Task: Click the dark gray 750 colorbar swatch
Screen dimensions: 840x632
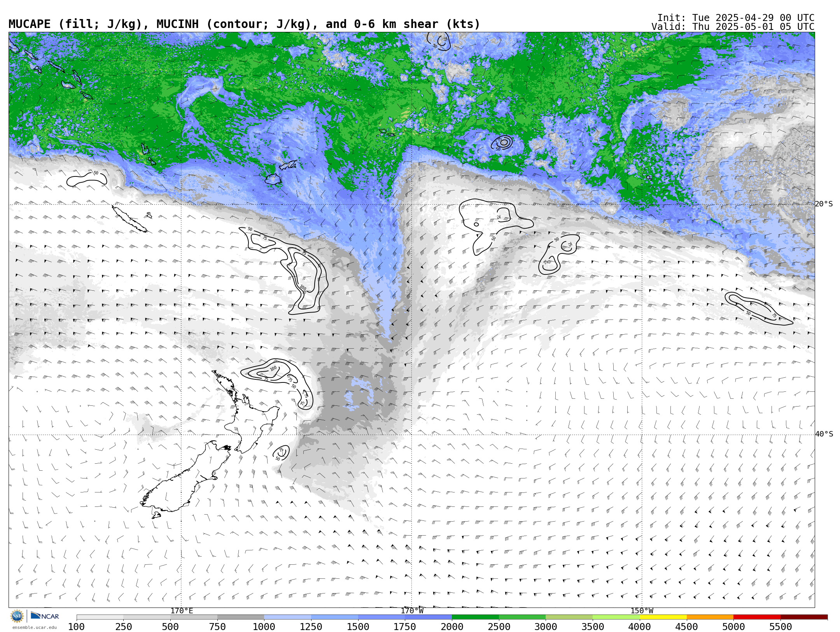Action: [x=241, y=617]
